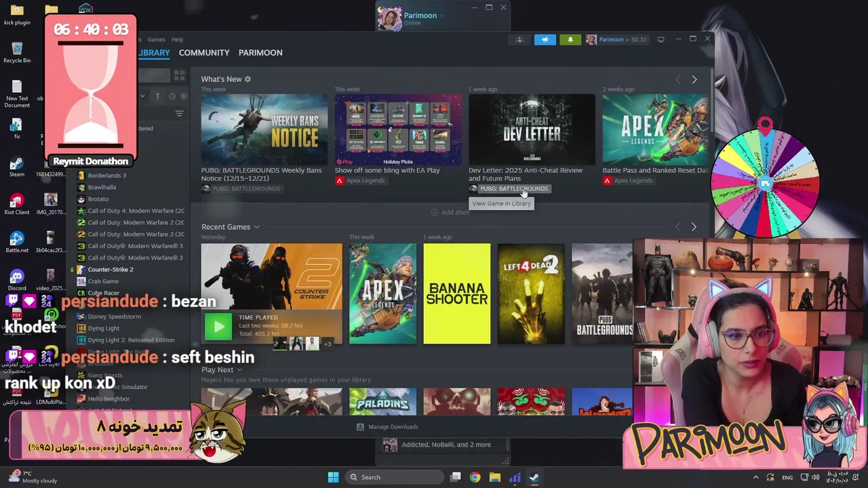Click the Steam icon in the taskbar

click(x=534, y=477)
